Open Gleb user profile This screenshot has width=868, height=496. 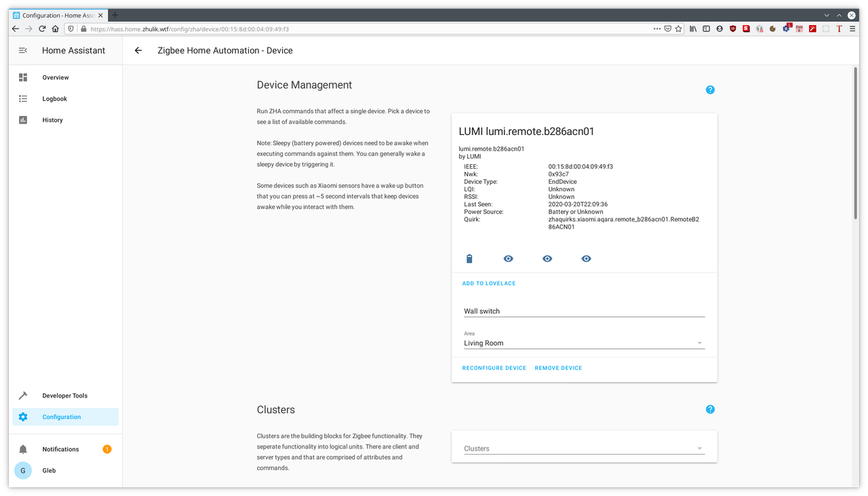pyautogui.click(x=65, y=470)
